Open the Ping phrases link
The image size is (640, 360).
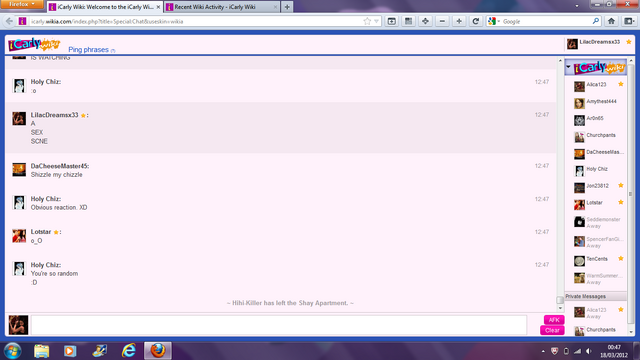click(89, 50)
